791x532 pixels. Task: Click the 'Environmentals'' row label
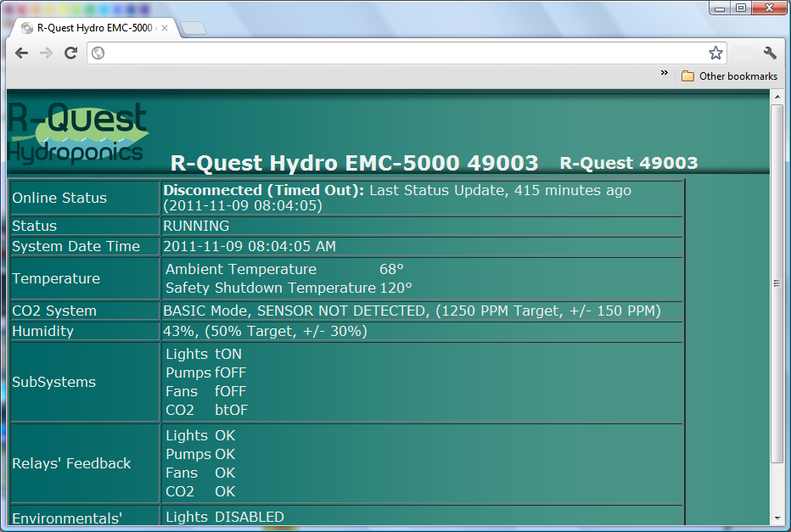[67, 518]
